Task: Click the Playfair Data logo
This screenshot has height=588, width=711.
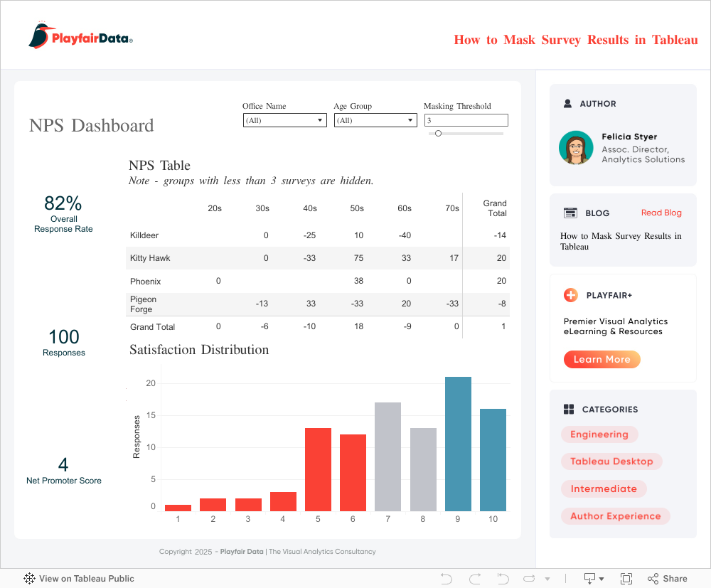Action: click(80, 36)
